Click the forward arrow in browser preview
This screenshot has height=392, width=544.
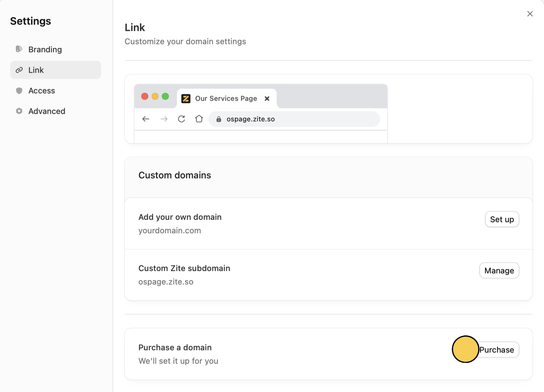(164, 119)
